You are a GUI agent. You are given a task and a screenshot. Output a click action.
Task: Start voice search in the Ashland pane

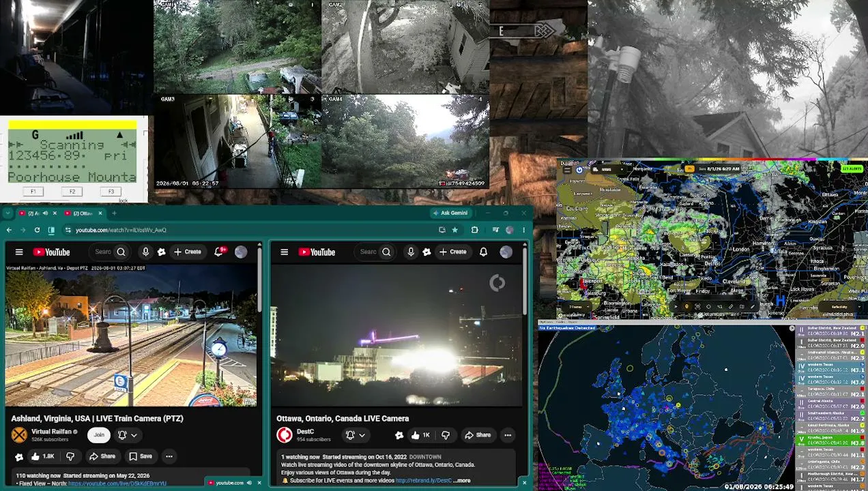[145, 252]
